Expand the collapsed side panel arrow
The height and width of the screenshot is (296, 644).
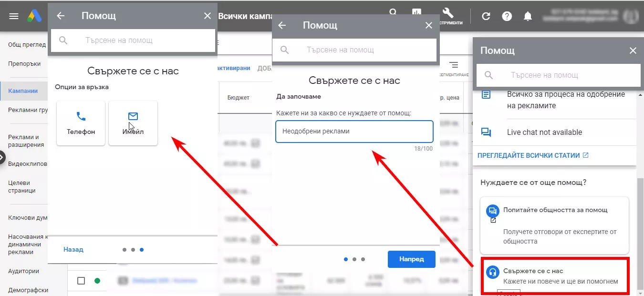click(x=1, y=157)
